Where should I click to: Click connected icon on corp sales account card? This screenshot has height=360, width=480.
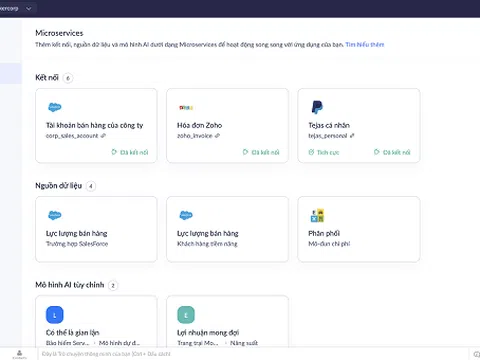point(114,152)
